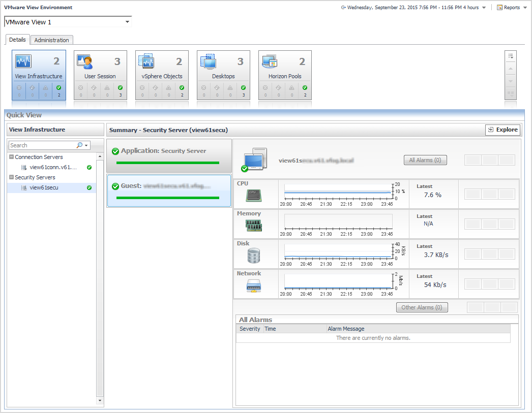Click the Memory module icon

click(254, 226)
